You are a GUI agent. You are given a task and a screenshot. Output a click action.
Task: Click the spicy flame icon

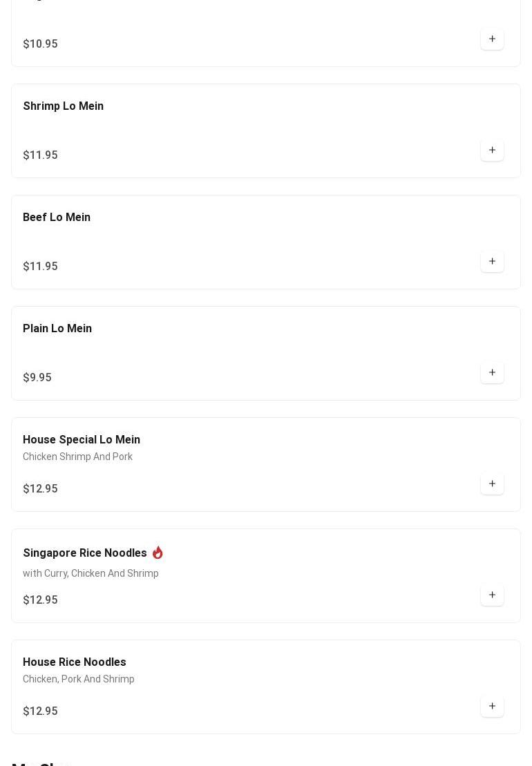point(158,553)
